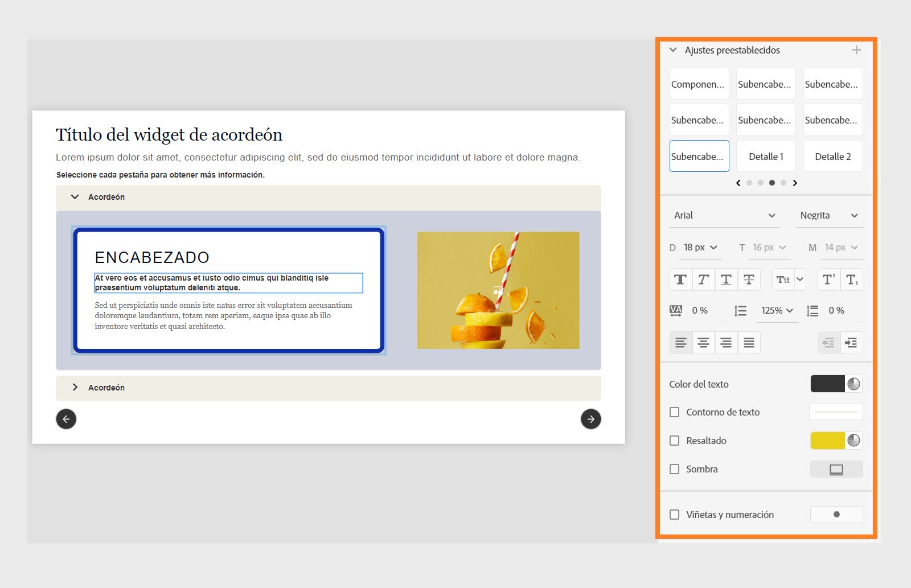
Task: Justify the text
Action: (749, 343)
